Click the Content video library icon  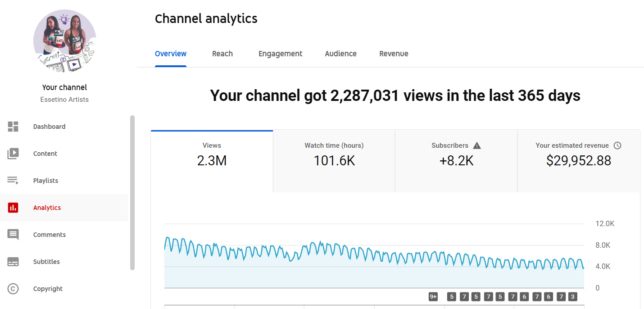tap(13, 154)
